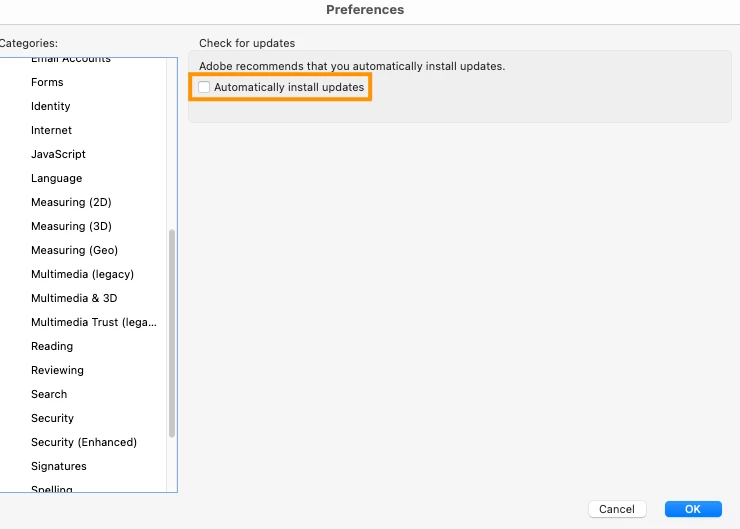This screenshot has height=529, width=740.
Task: Select Security (Enhanced) category
Action: click(x=84, y=442)
